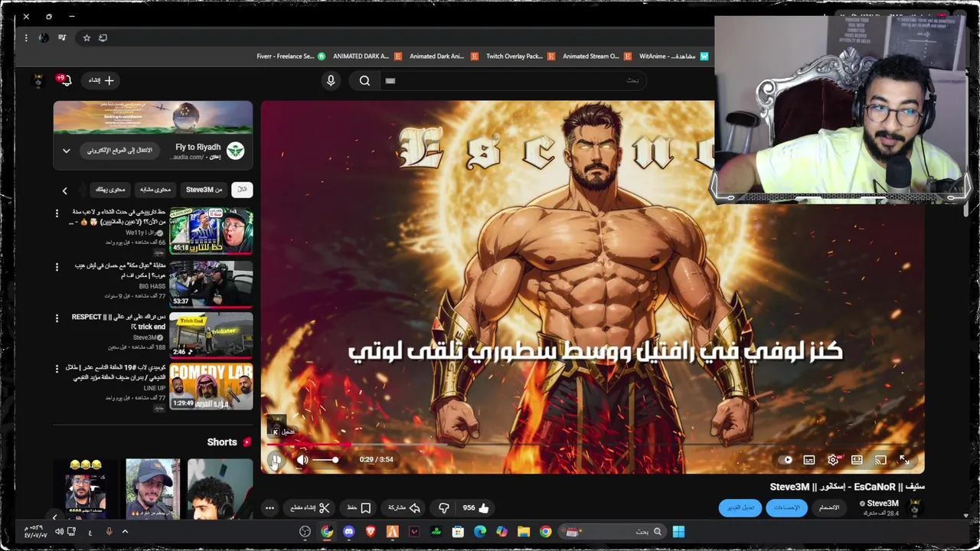The width and height of the screenshot is (980, 551).
Task: Open the account avatar in YouTube header
Action: pos(38,80)
